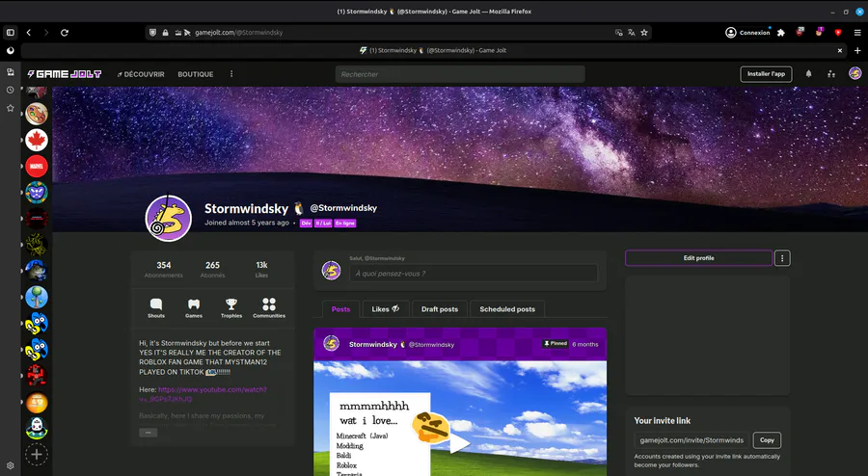Reload the page
This screenshot has height=476, width=868.
(65, 33)
